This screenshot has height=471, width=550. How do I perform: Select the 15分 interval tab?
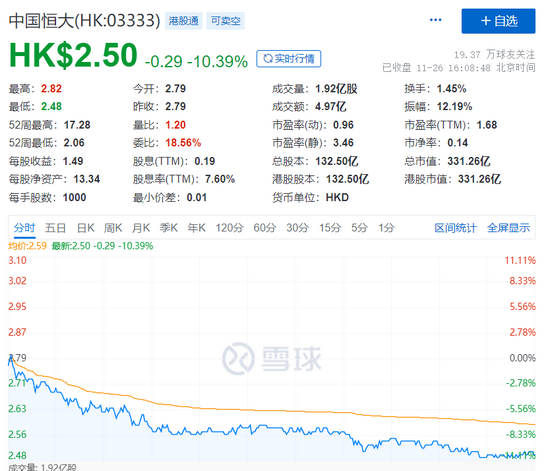point(330,228)
